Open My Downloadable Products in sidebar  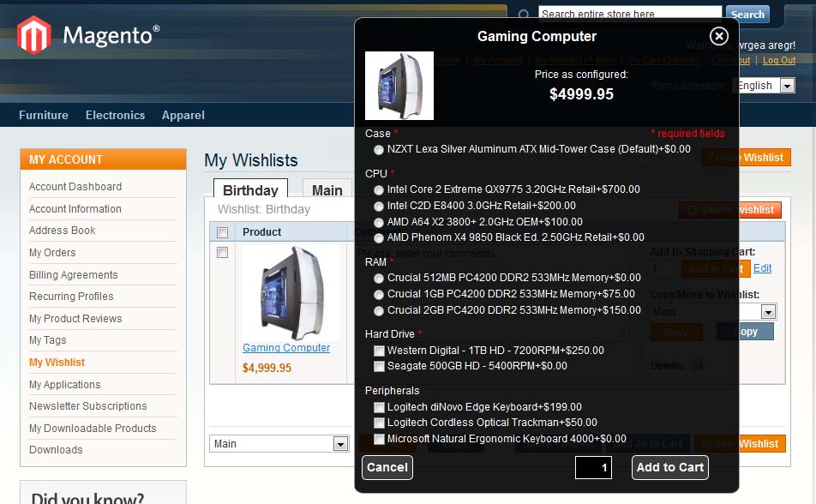(93, 428)
